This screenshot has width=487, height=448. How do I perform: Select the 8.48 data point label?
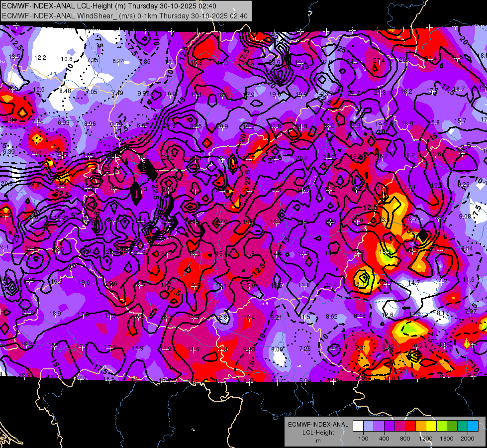[x=65, y=91]
